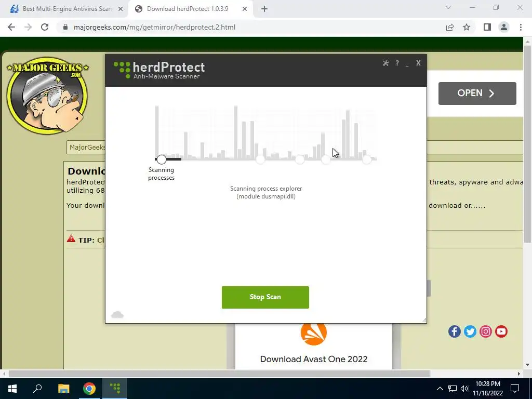
Task: Reload the majorgeeks page
Action: pyautogui.click(x=45, y=27)
